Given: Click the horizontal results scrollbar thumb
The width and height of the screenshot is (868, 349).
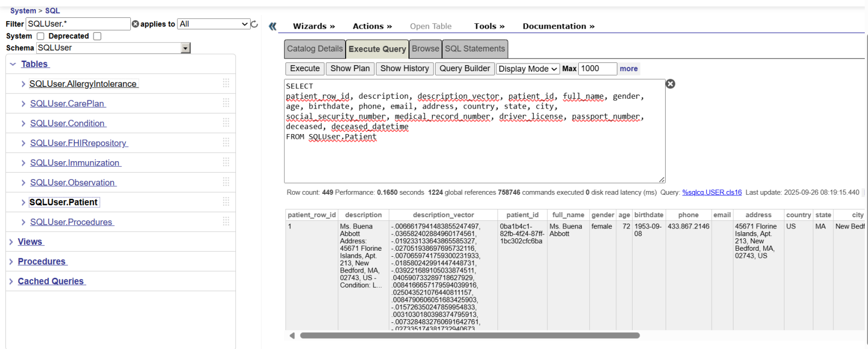Looking at the screenshot, I should coord(469,335).
